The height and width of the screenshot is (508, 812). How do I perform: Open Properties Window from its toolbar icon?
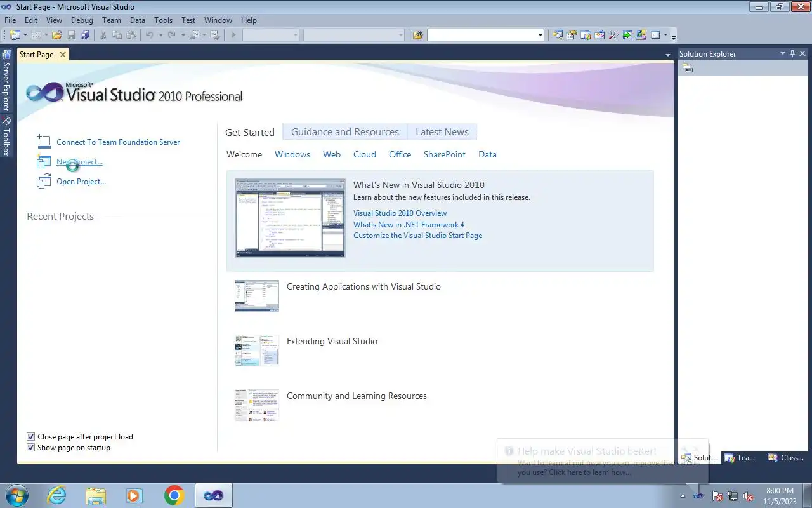572,35
